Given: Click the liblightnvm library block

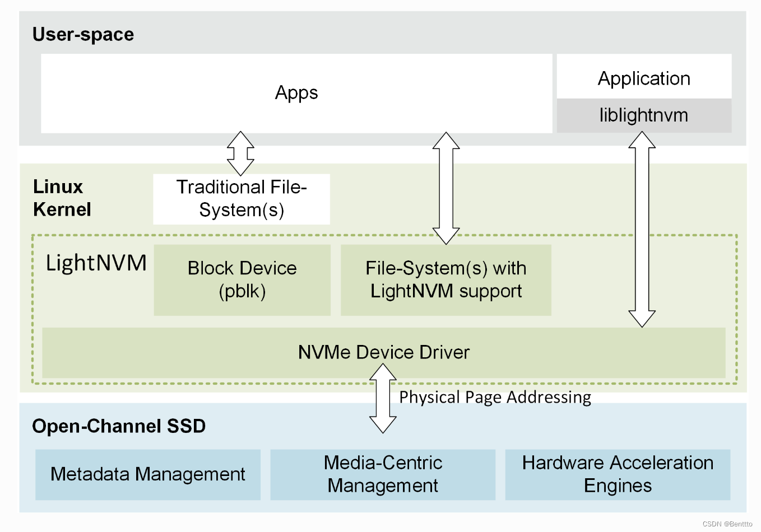Looking at the screenshot, I should point(643,115).
